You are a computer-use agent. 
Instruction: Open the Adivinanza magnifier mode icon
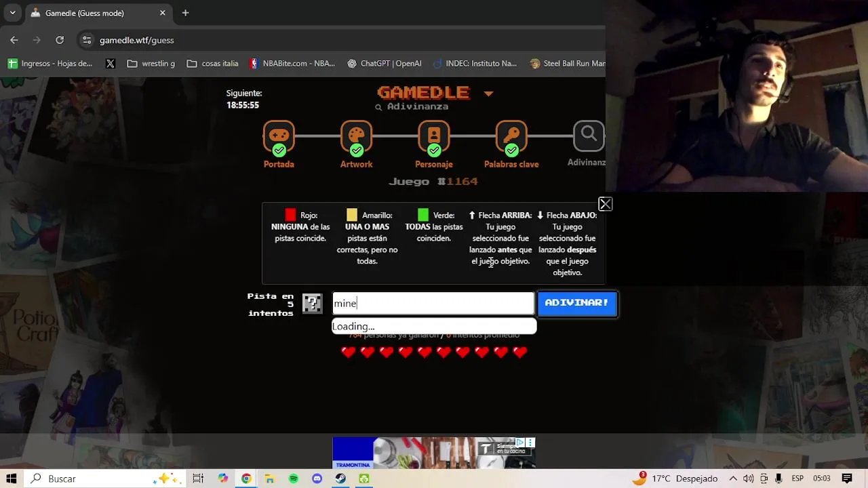(589, 136)
